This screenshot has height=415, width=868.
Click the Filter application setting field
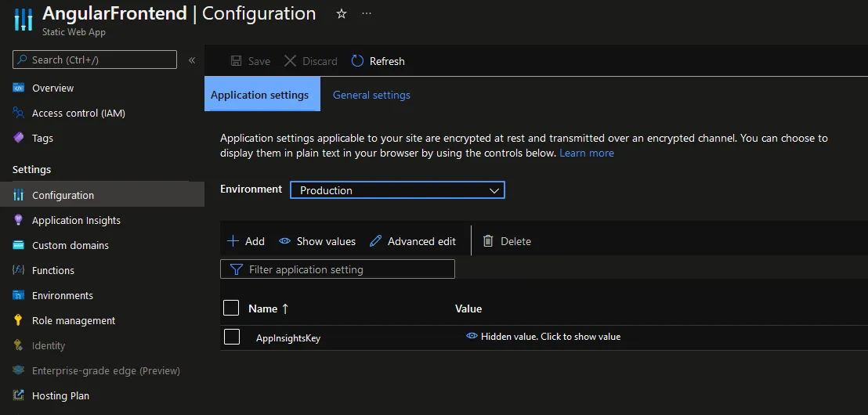click(x=338, y=269)
